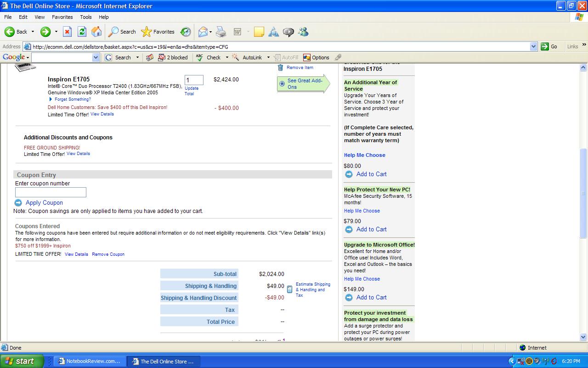The image size is (588, 368).
Task: Click the green Forward arrow icon
Action: pos(45,32)
